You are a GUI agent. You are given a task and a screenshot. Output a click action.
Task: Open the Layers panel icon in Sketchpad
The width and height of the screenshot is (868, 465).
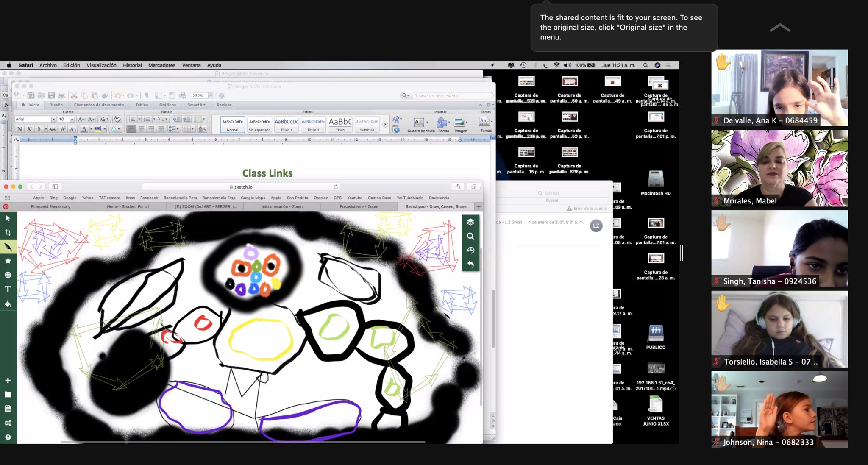[470, 222]
